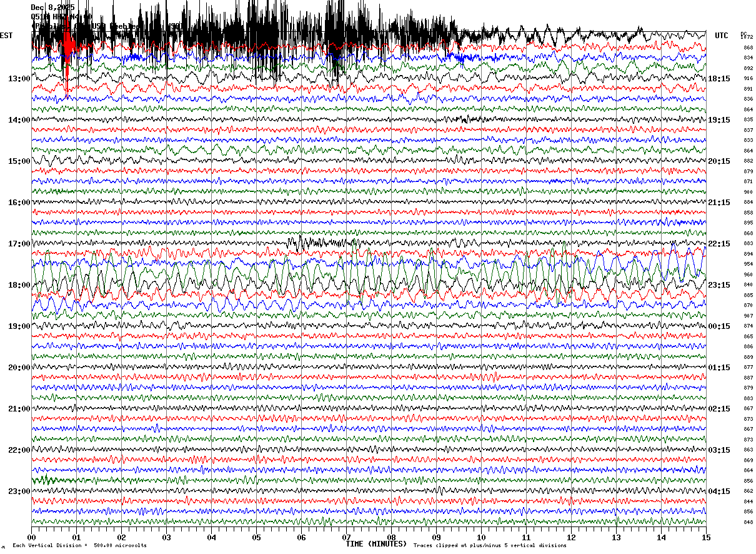Click the value '874' in the right column
The height and width of the screenshot is (554, 756).
(748, 326)
